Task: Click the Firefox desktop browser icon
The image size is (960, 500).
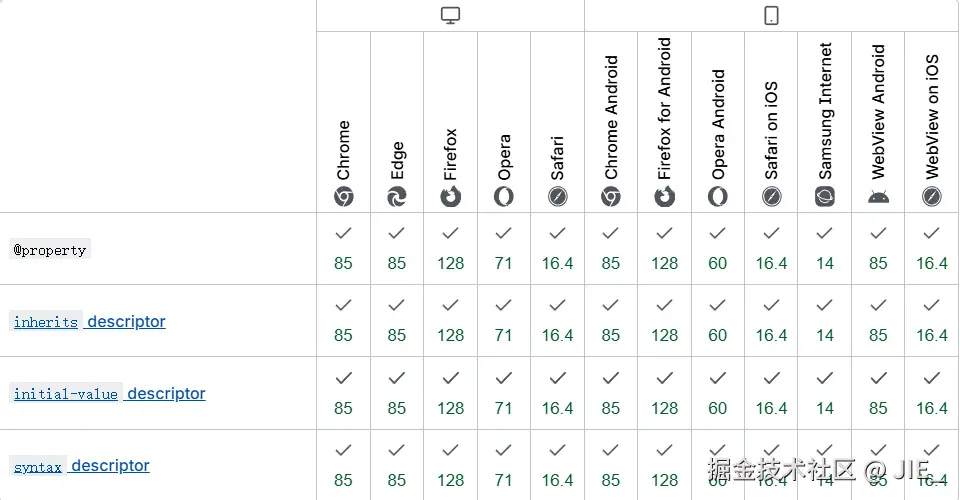Action: pos(451,197)
